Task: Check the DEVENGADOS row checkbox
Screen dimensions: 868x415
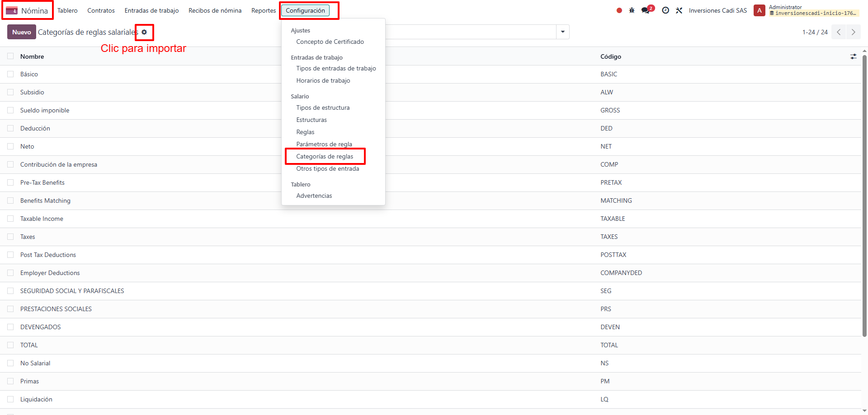Action: (x=10, y=327)
